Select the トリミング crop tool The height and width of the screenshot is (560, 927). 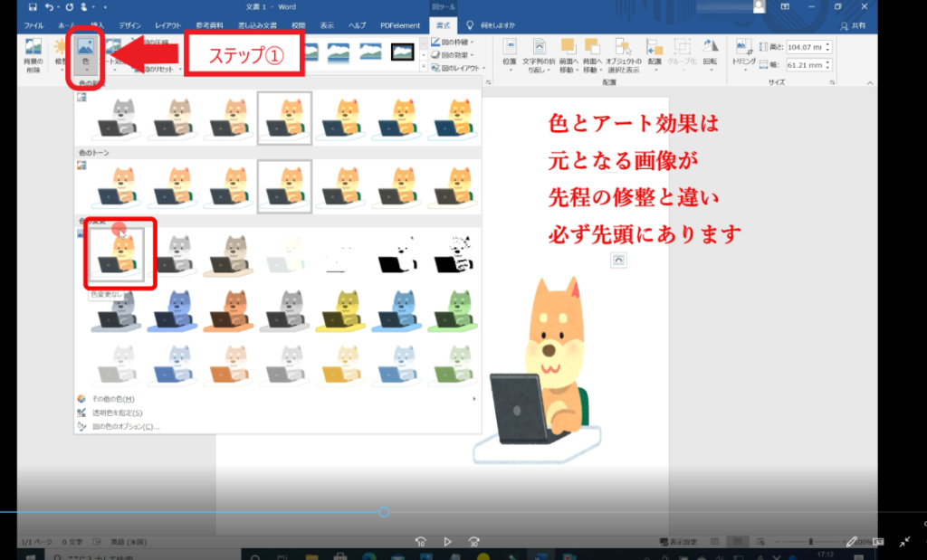click(744, 54)
